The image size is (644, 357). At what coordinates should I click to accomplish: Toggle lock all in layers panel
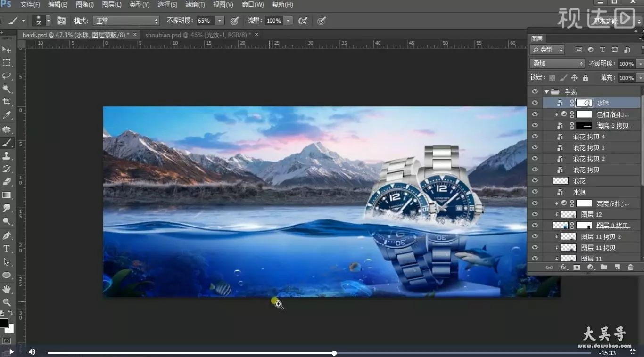(x=586, y=78)
